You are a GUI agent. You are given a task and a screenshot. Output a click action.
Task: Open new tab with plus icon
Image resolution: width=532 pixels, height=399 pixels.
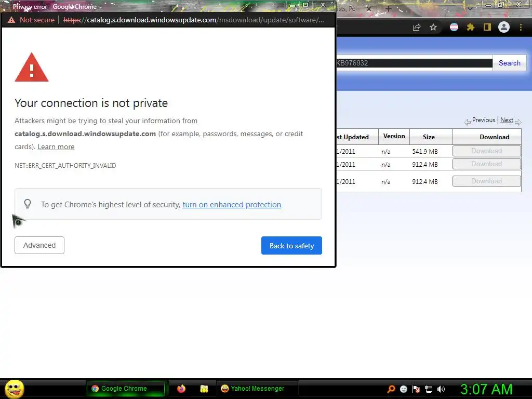[x=389, y=9]
